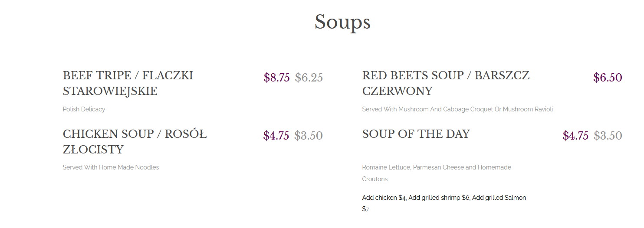This screenshot has height=228, width=644.
Task: Click the Polish Delicacy description text
Action: 84,109
